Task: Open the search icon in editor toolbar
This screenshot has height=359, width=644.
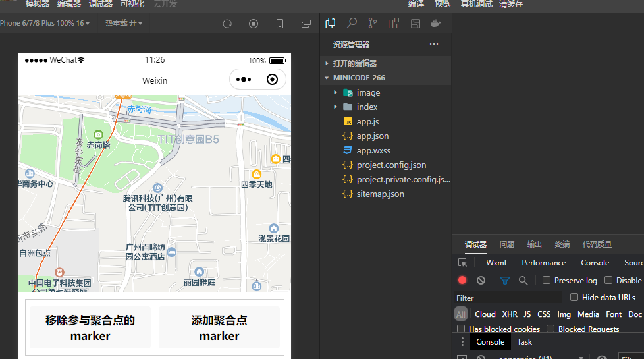Action: [352, 24]
